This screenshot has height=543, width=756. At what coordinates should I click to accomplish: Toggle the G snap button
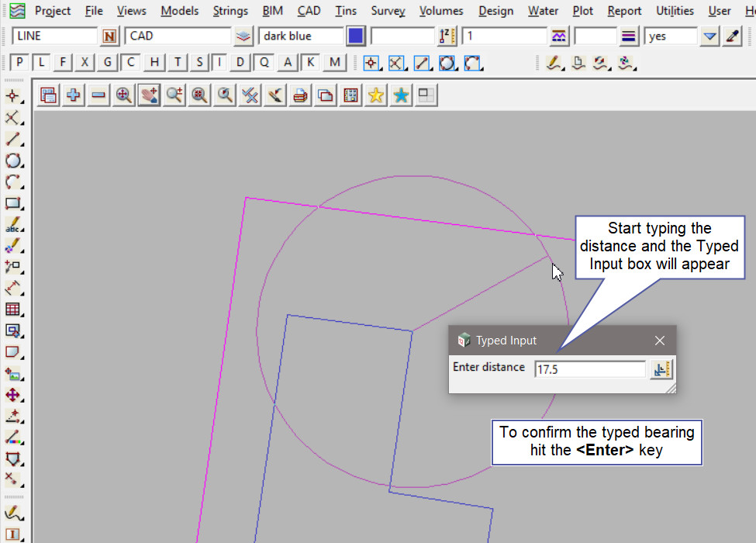(108, 63)
